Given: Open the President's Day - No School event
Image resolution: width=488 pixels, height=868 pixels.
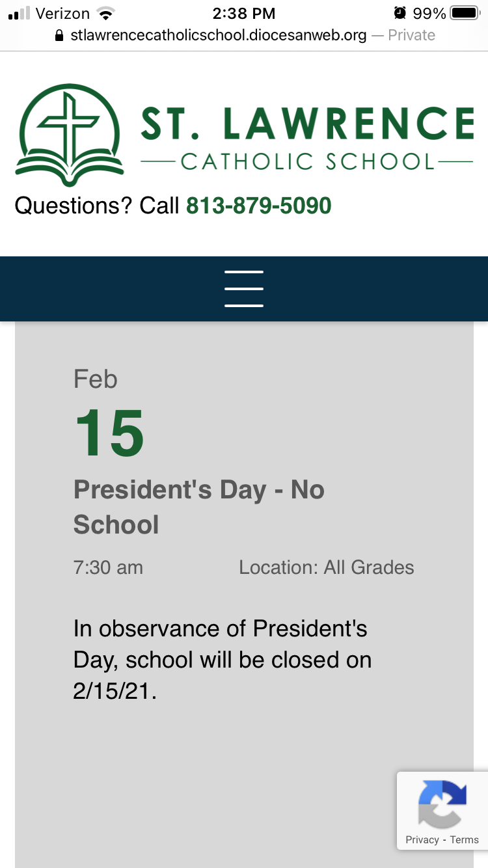Looking at the screenshot, I should [199, 507].
